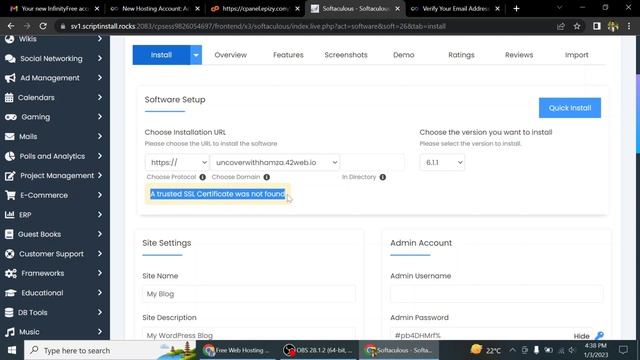This screenshot has width=640, height=360.
Task: Click Hide next to admin password
Action: [x=581, y=336]
